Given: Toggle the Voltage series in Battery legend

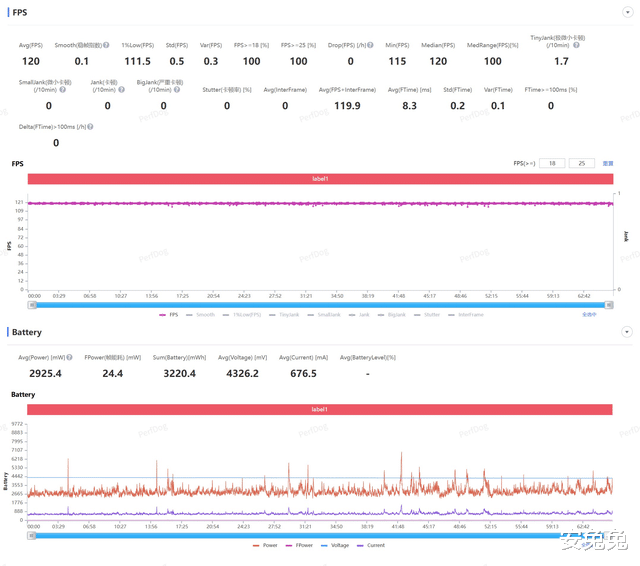Looking at the screenshot, I should pyautogui.click(x=335, y=545).
